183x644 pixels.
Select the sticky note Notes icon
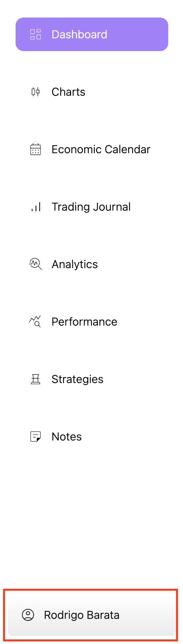pyautogui.click(x=36, y=437)
